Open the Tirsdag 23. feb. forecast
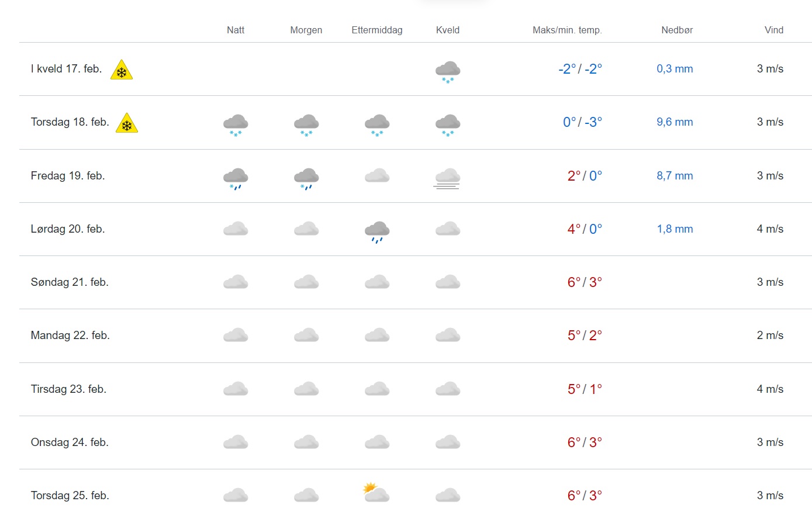This screenshot has height=522, width=812. pyautogui.click(x=416, y=389)
